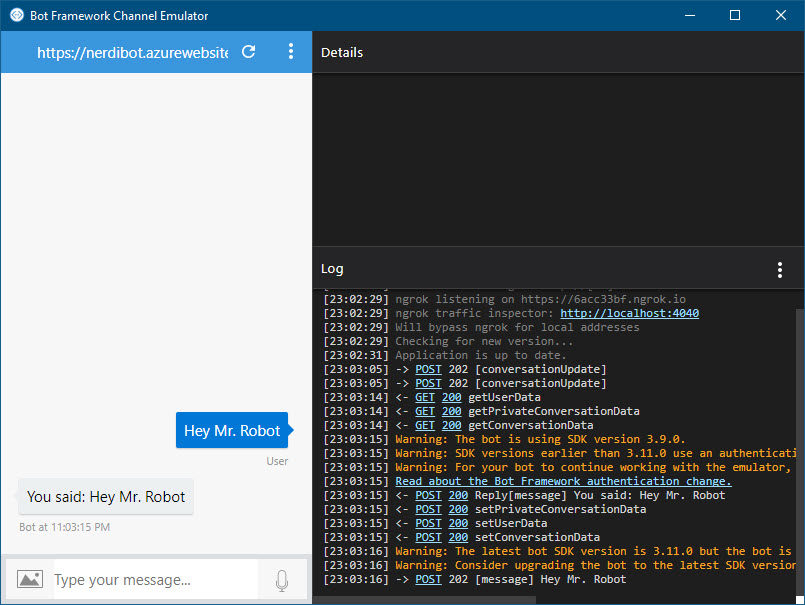Image resolution: width=805 pixels, height=605 pixels.
Task: Click log line Will bypass ngrok for local addresses
Action: coord(517,327)
